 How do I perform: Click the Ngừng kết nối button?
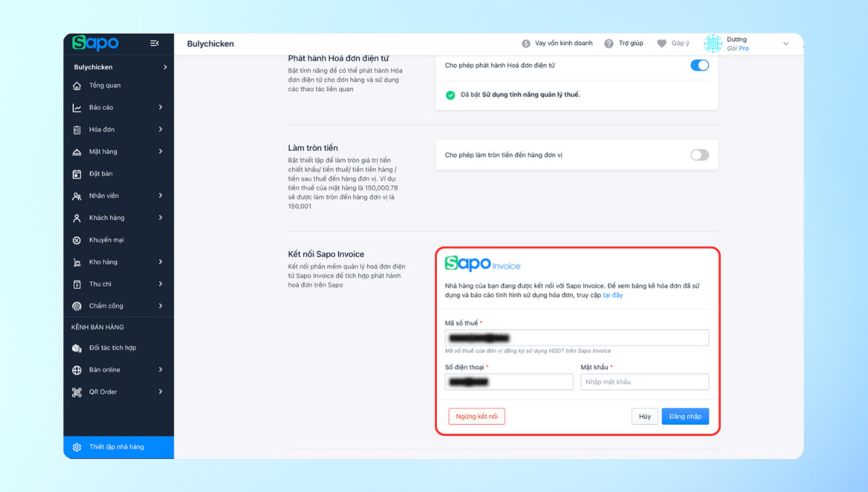477,416
